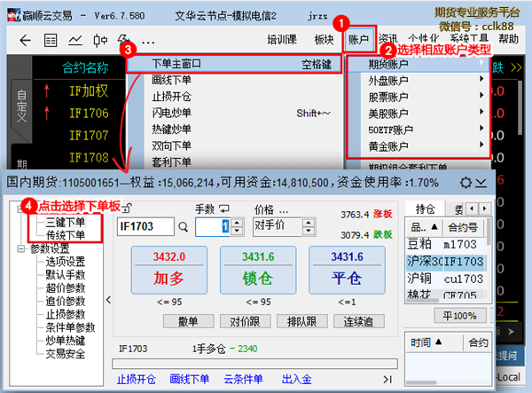Click the lightning quick-order toolbar icon

[121, 39]
